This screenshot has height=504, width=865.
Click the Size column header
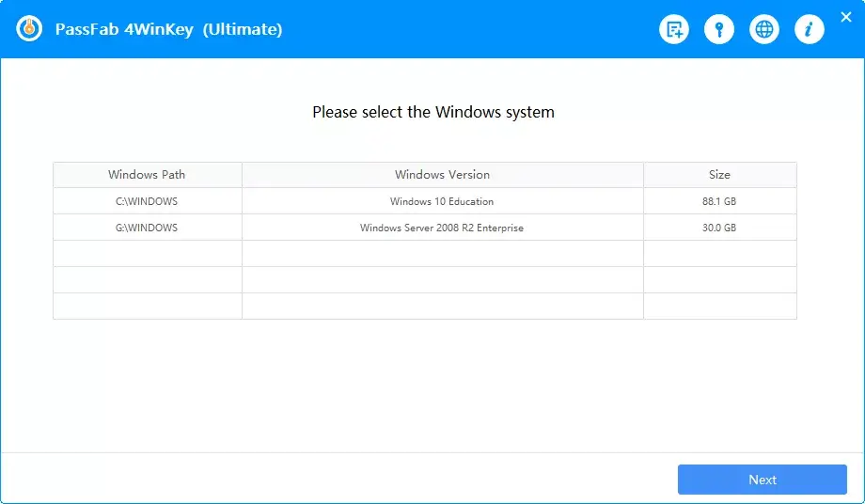point(719,175)
